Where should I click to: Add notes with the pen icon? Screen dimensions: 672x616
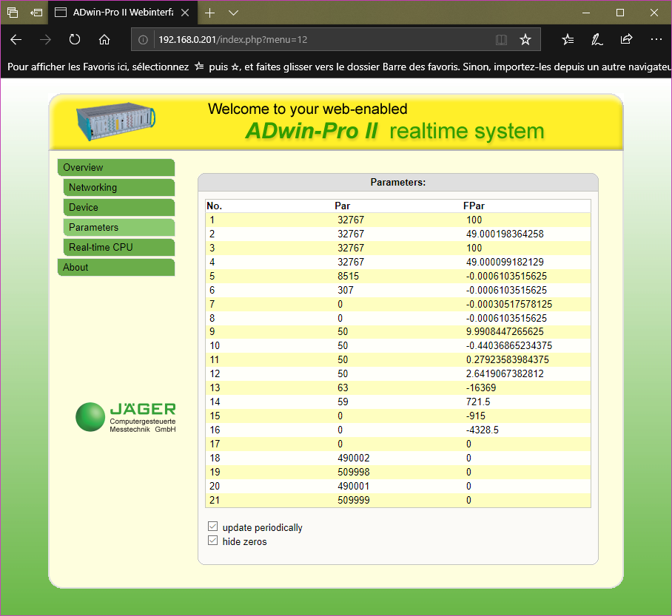tap(597, 40)
